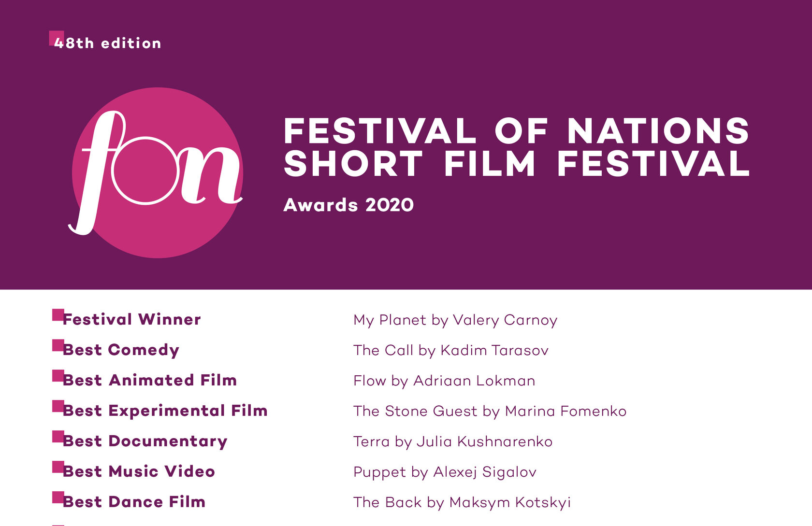Click the pink square bullet next to Best Dance Film
Screen dimensions: 812x526
(x=58, y=498)
